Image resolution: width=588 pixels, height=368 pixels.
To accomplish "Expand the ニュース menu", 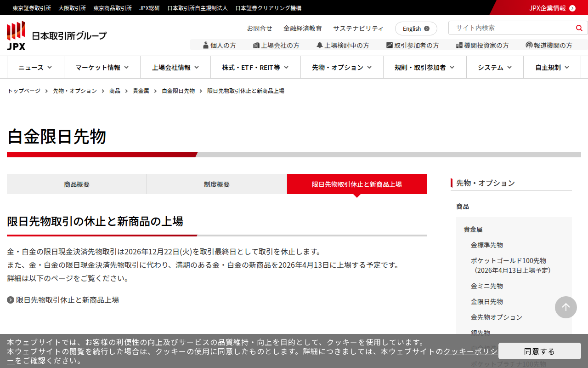I will click(x=35, y=67).
